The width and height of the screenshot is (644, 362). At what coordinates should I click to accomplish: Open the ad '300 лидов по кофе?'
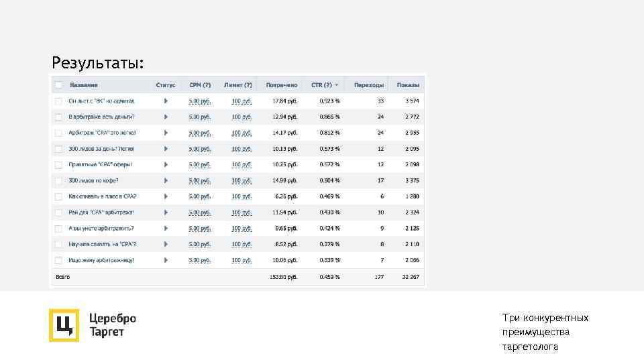point(93,180)
